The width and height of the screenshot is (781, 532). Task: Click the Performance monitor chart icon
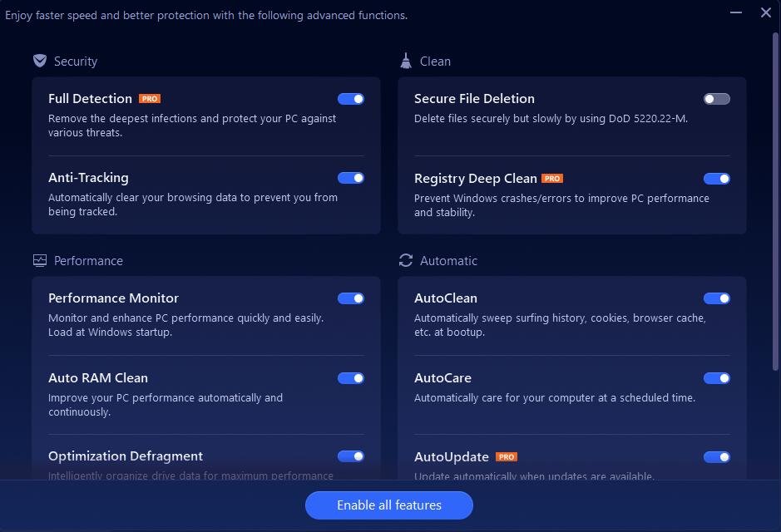40,260
